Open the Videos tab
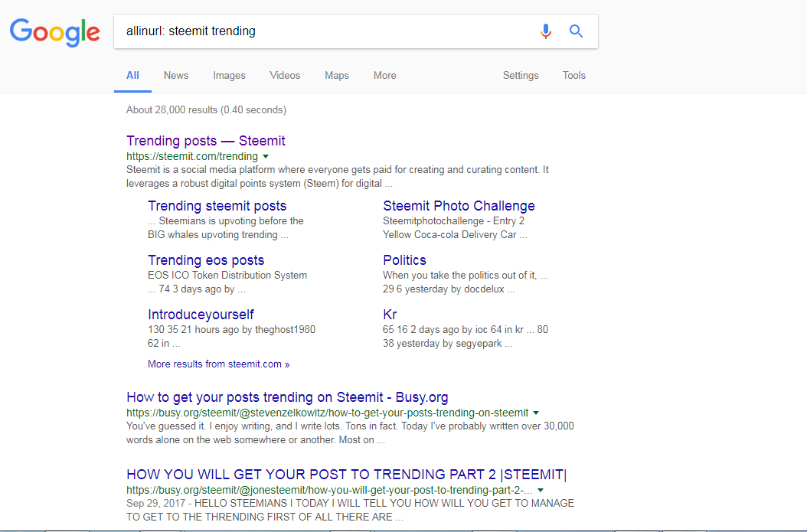The image size is (807, 532). (x=285, y=75)
